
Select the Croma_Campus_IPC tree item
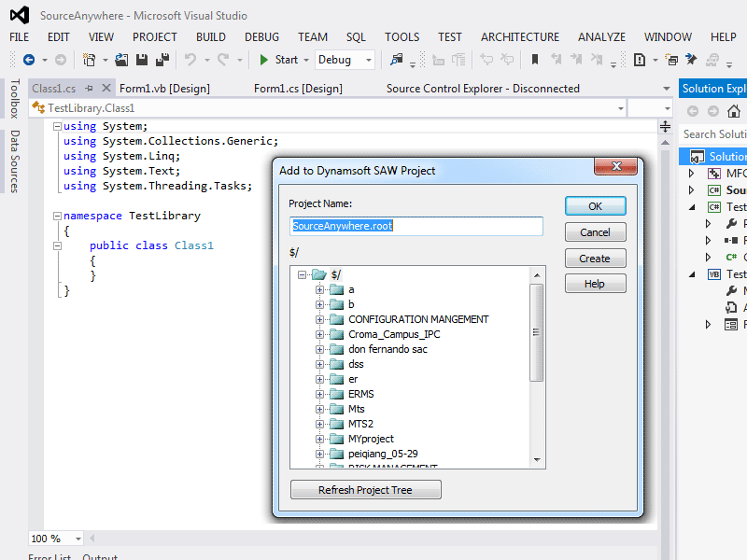click(x=394, y=334)
